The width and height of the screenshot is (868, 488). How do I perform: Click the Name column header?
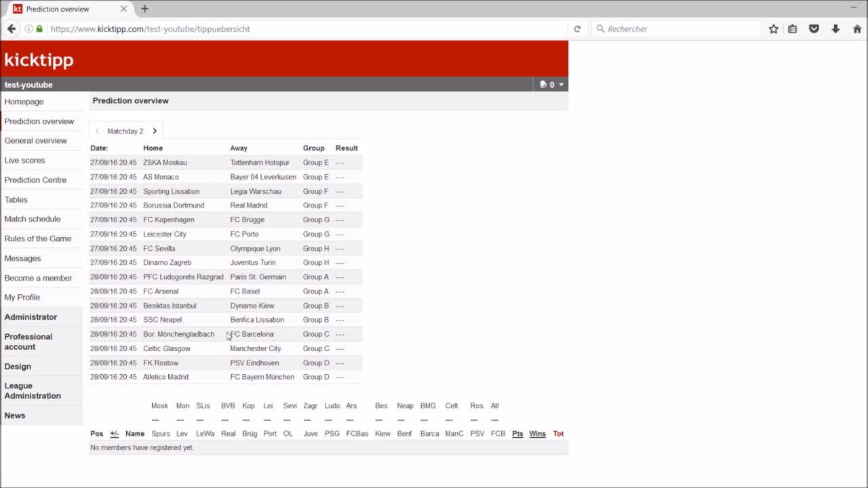(134, 434)
